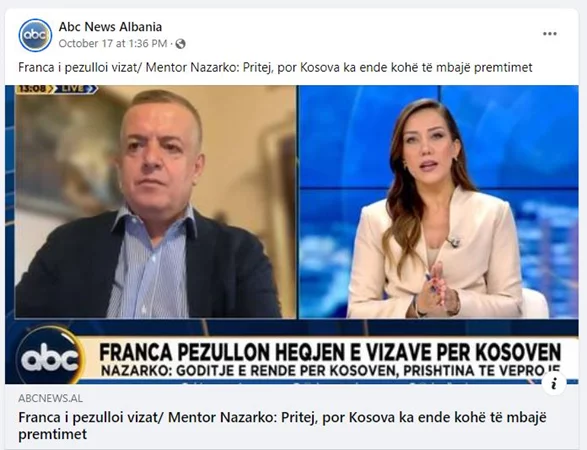Open the ABCNEWS.AL source domain link
The height and width of the screenshot is (450, 587).
pyautogui.click(x=51, y=398)
